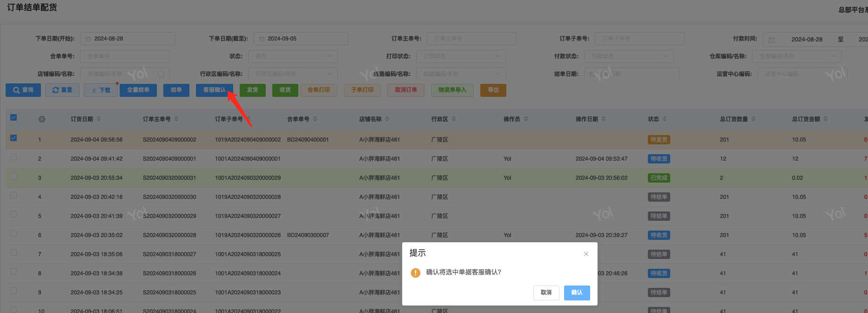This screenshot has height=313, width=868.
Task: Sort by 订货日期 column arrows
Action: click(x=99, y=119)
